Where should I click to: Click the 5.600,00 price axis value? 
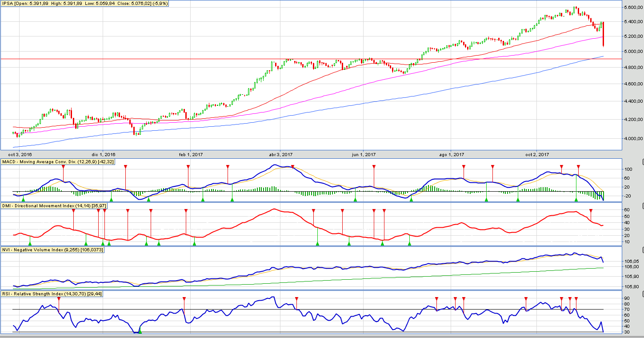[630, 8]
